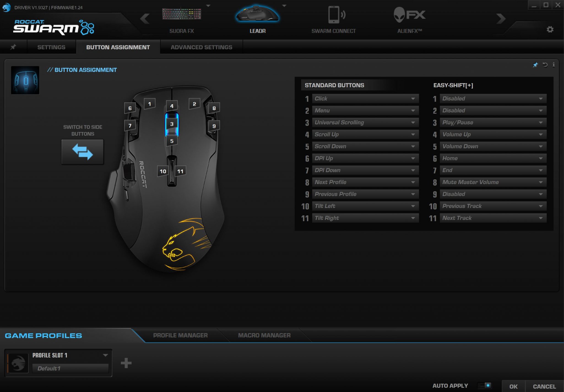Click the pin icon left of Settings tab
Image resolution: width=564 pixels, height=392 pixels.
(x=13, y=47)
